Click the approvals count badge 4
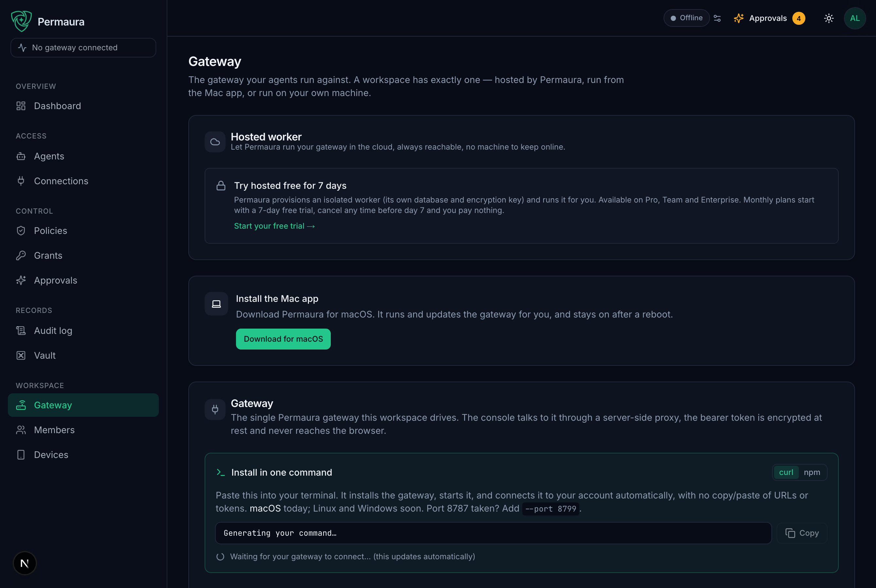Viewport: 876px width, 588px height. coord(799,18)
